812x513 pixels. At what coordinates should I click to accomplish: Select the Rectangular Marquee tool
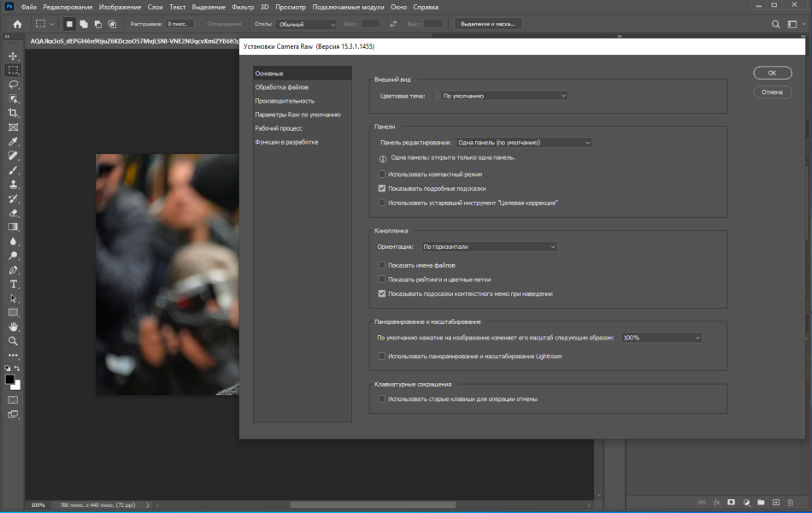point(14,70)
